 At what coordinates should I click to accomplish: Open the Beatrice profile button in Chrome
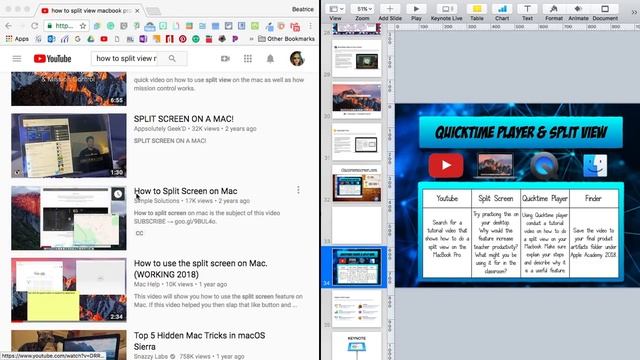303,9
